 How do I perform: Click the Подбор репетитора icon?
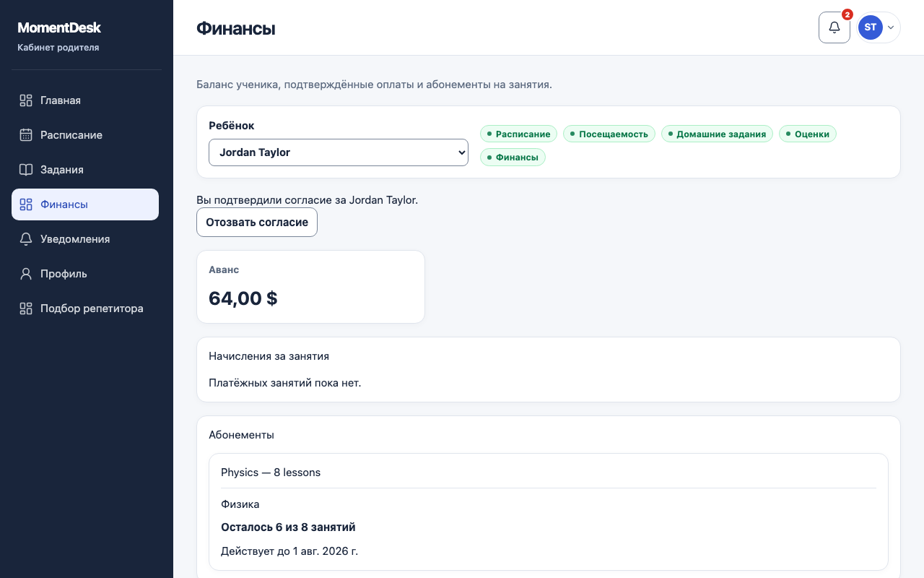click(x=26, y=309)
